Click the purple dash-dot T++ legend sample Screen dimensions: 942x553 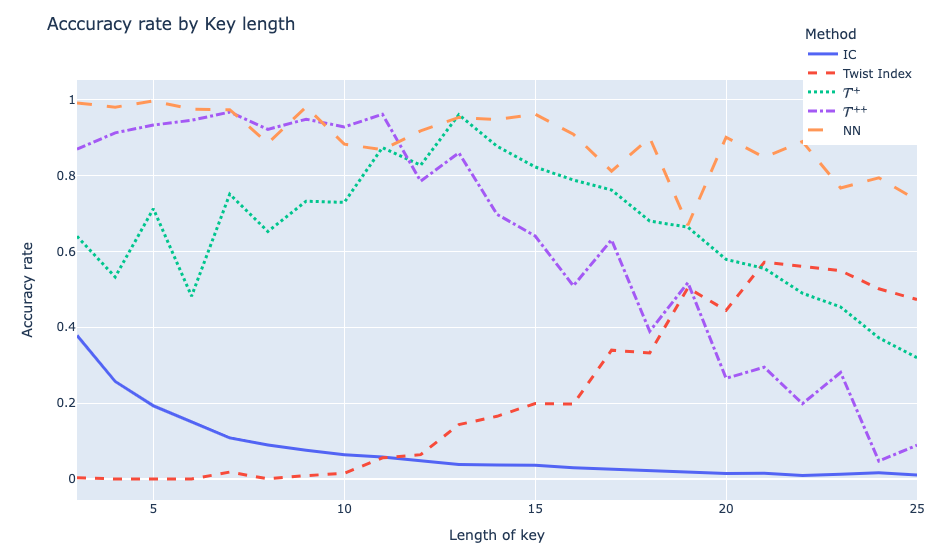(821, 112)
